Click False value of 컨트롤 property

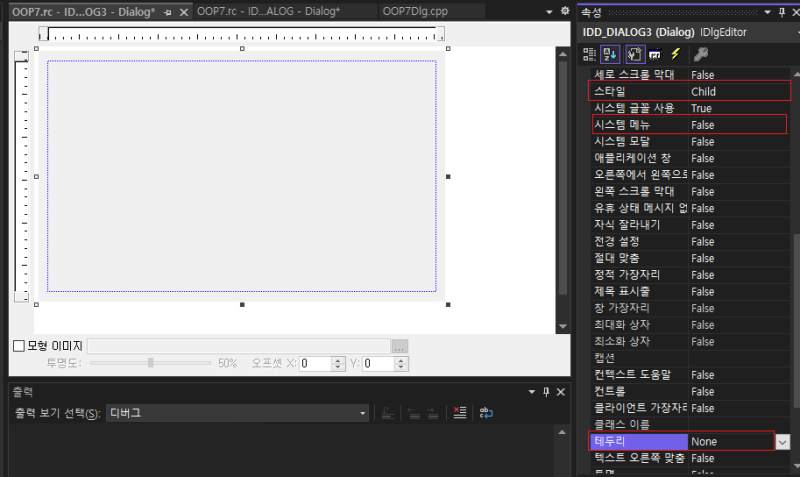tap(703, 392)
